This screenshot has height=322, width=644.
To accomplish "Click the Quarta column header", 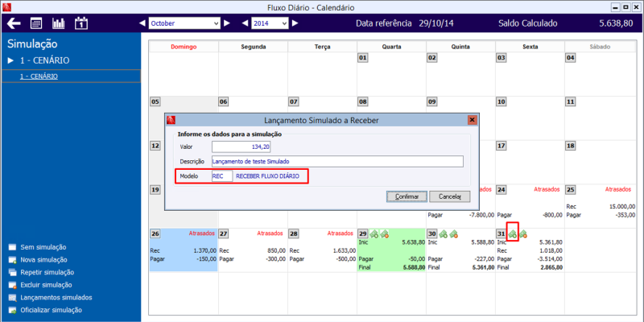I will [392, 47].
